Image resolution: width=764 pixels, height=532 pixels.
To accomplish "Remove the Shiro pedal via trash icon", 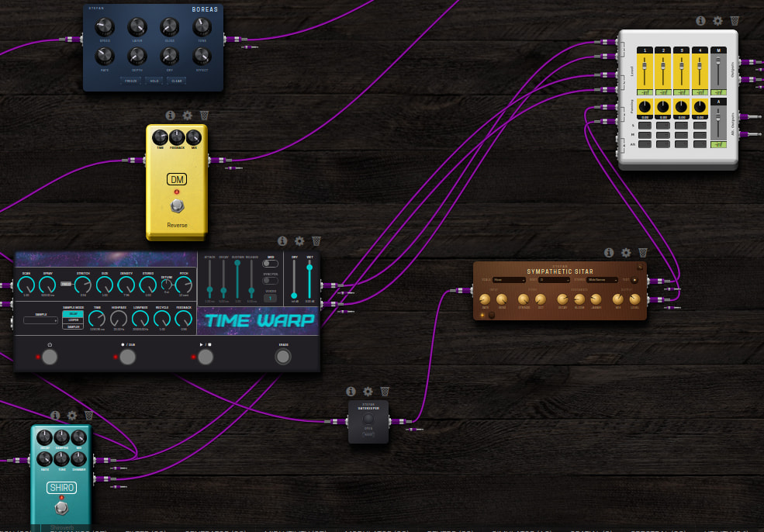I will (88, 415).
